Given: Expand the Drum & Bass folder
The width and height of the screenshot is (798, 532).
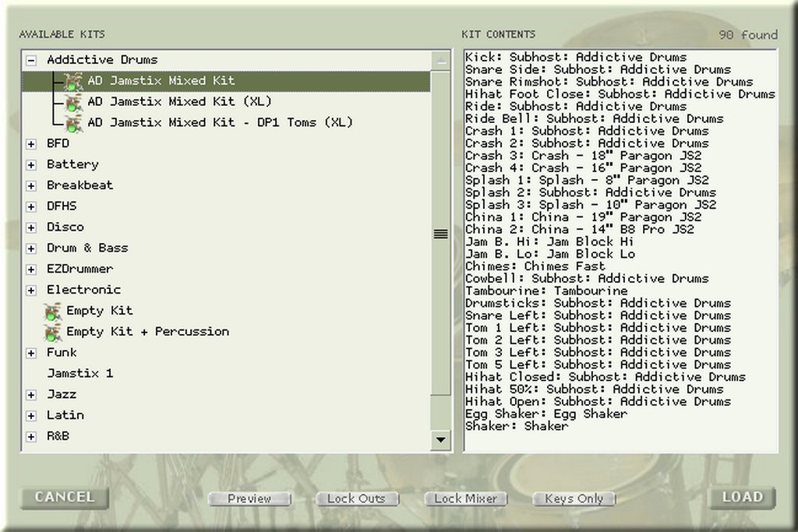Looking at the screenshot, I should point(31,248).
